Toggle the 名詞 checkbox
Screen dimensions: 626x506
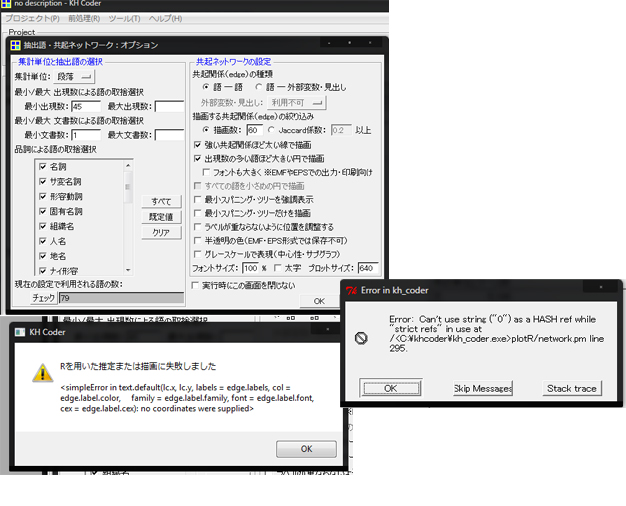(x=43, y=167)
